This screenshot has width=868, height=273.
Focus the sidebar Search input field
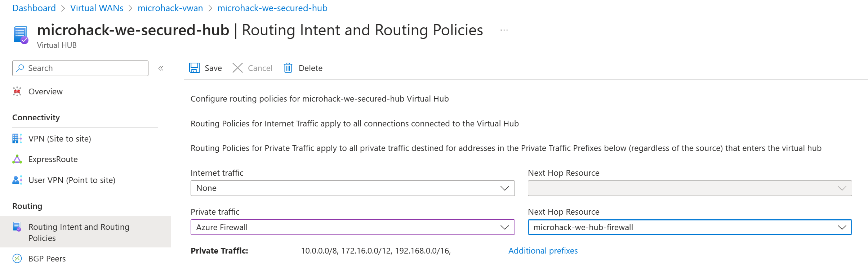pyautogui.click(x=80, y=68)
